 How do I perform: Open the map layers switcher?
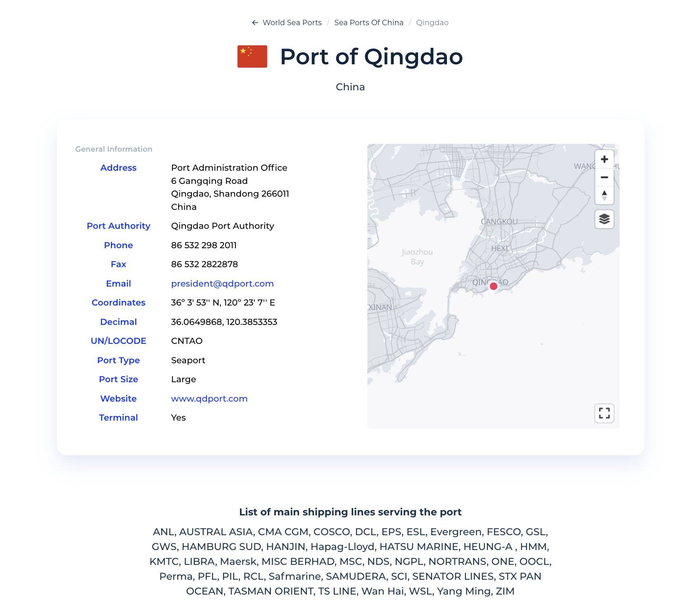coord(604,219)
